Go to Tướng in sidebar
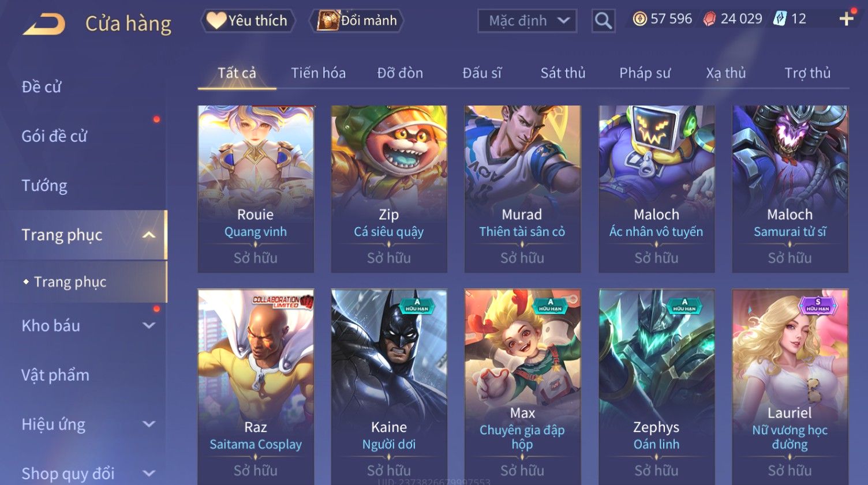 [x=44, y=186]
